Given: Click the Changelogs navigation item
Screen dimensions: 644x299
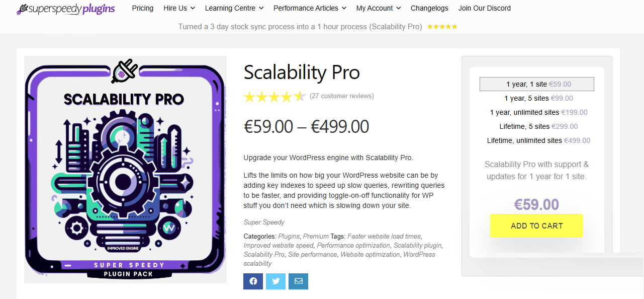Looking at the screenshot, I should pos(429,8).
